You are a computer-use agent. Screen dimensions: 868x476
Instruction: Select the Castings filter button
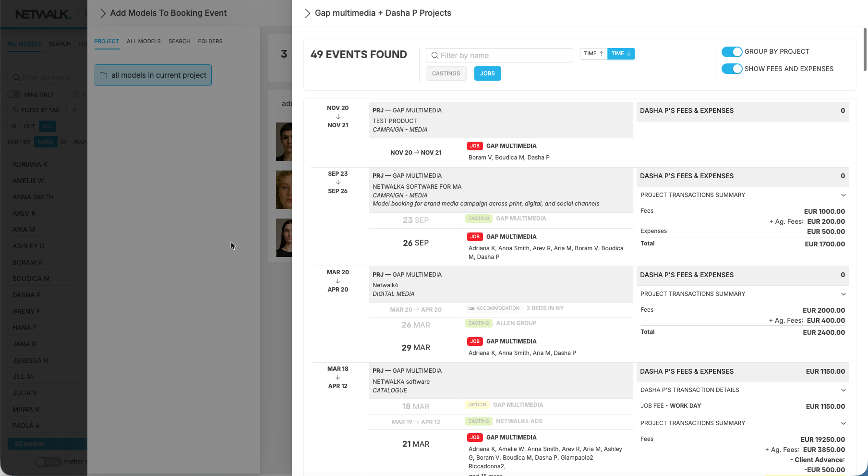(446, 73)
